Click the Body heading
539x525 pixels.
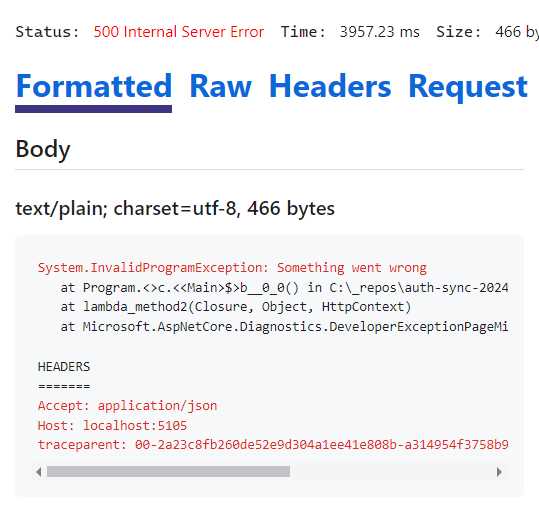[43, 149]
